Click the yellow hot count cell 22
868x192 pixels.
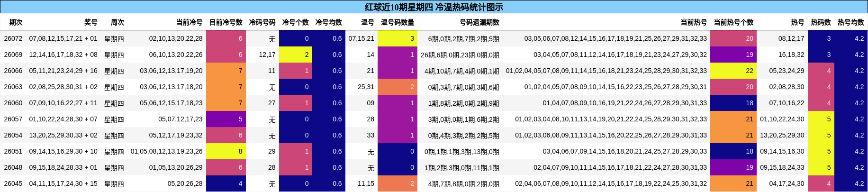(733, 71)
